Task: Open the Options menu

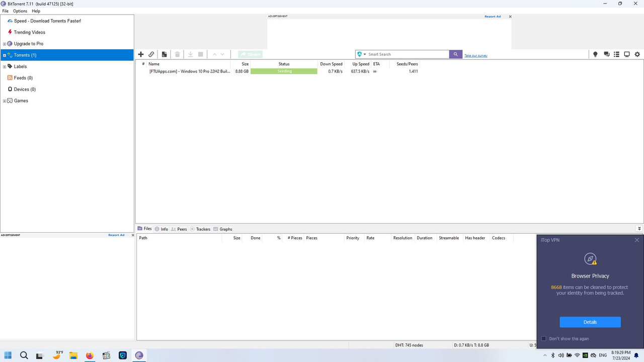Action: tap(20, 11)
